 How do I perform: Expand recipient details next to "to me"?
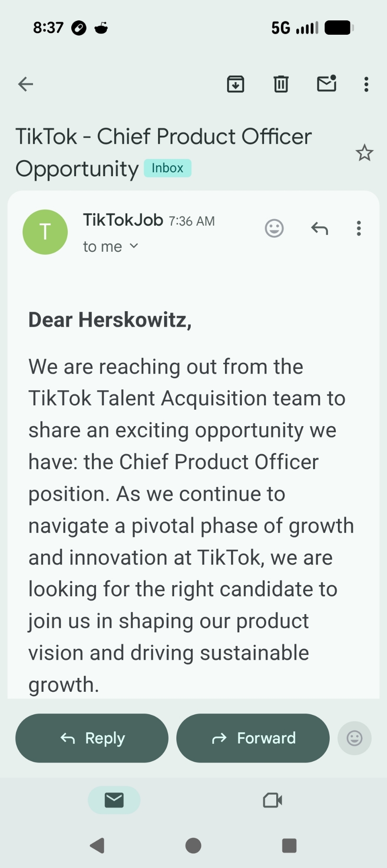[x=134, y=246]
